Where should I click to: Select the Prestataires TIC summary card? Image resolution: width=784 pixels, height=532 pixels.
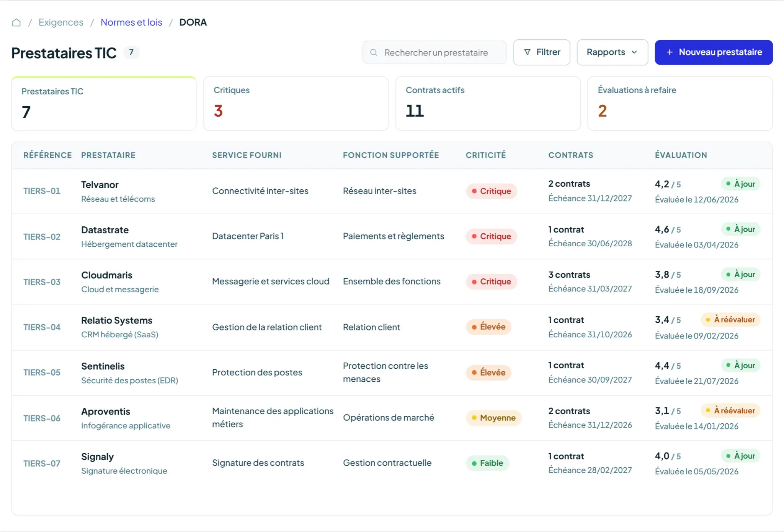click(104, 104)
